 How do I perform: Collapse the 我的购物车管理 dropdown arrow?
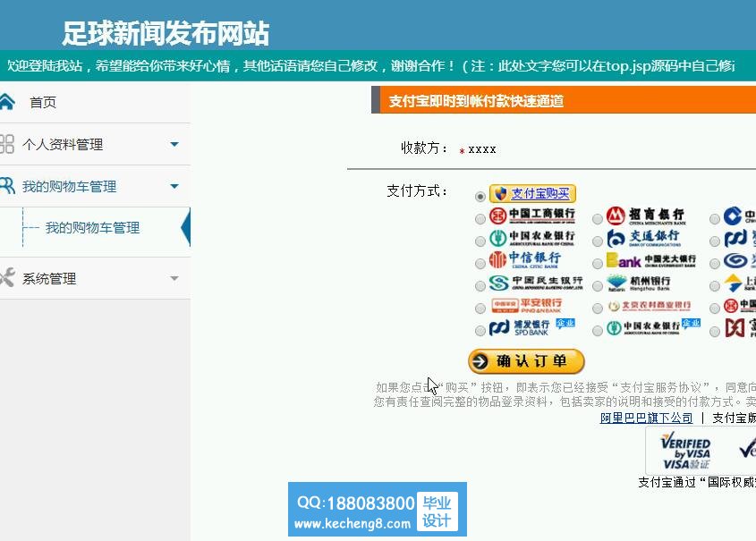[174, 186]
